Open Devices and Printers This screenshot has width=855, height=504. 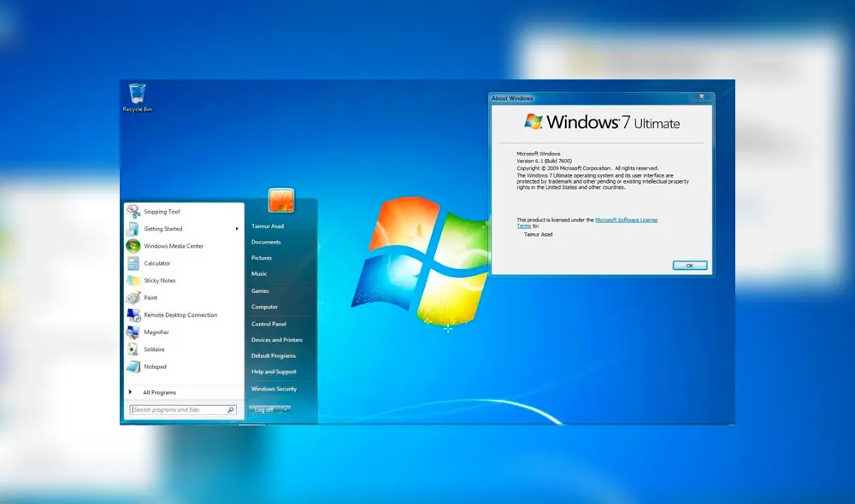tap(277, 339)
